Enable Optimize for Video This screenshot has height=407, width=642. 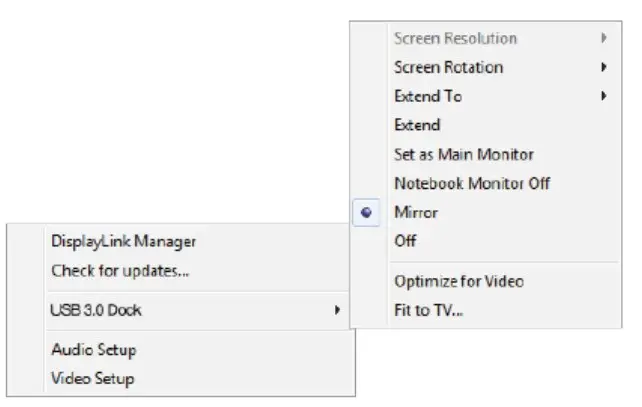[x=458, y=282]
